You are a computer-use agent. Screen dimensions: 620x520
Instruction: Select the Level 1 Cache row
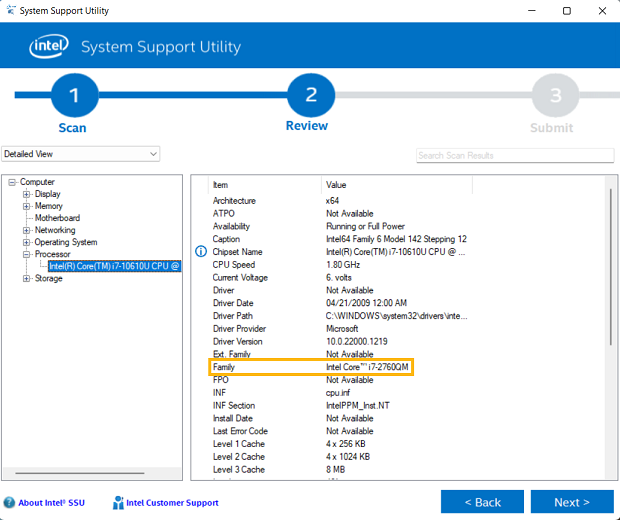[x=340, y=444]
